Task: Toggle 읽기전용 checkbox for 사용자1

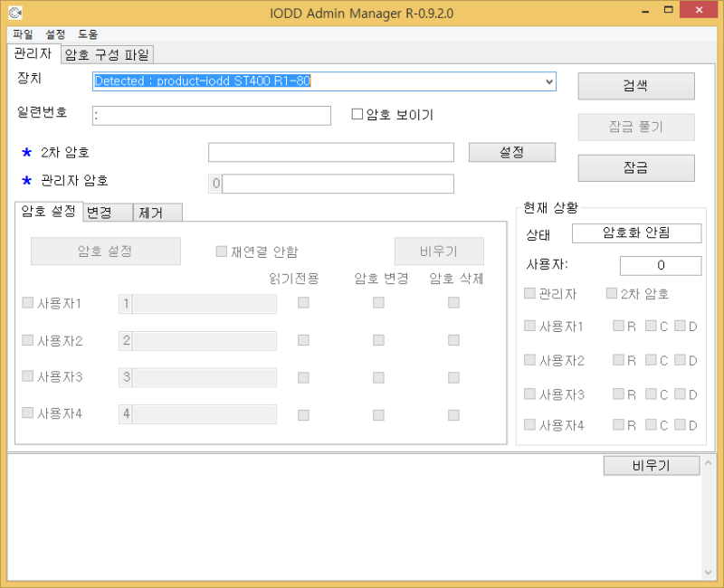Action: 303,303
